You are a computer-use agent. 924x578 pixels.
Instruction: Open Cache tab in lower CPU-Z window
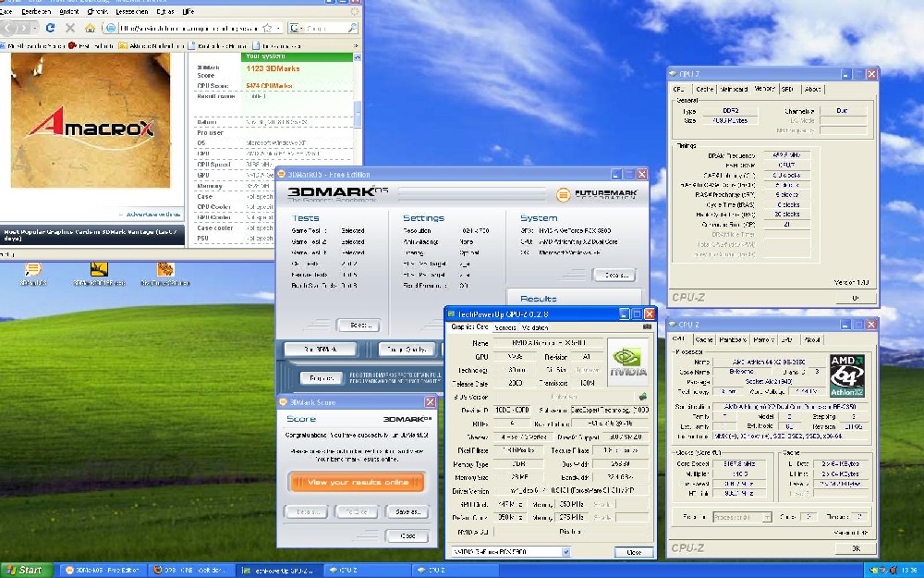(x=703, y=339)
